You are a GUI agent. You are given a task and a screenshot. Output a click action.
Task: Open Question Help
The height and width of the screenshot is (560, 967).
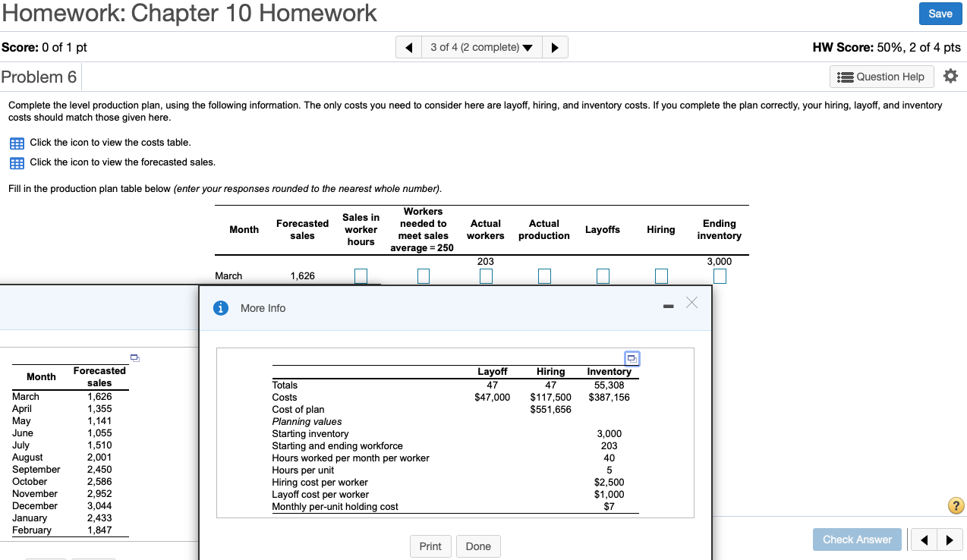[x=881, y=77]
